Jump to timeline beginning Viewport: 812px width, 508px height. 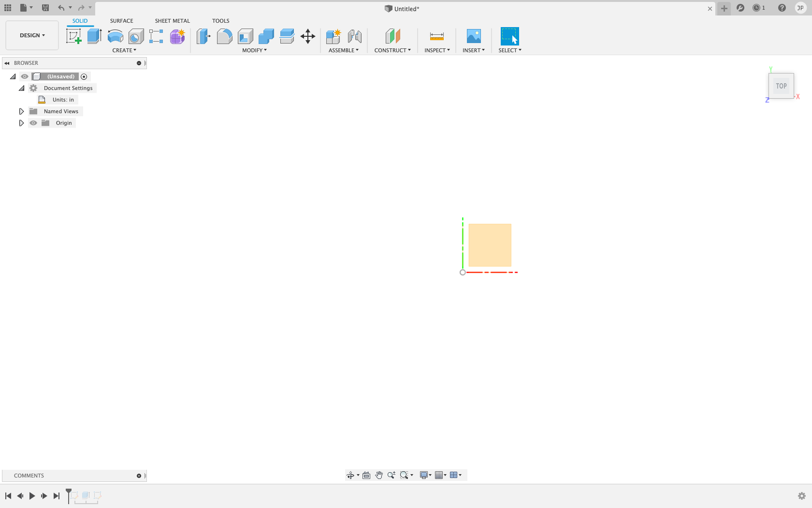8,496
